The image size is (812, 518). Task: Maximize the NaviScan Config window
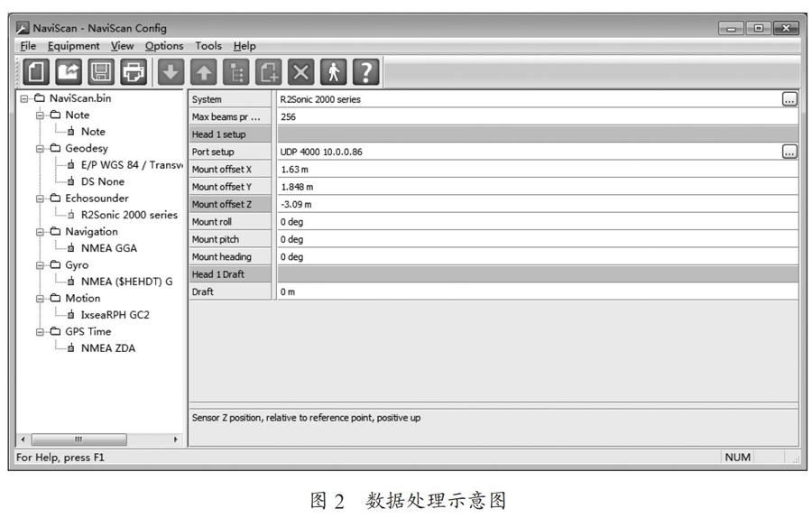(759, 28)
